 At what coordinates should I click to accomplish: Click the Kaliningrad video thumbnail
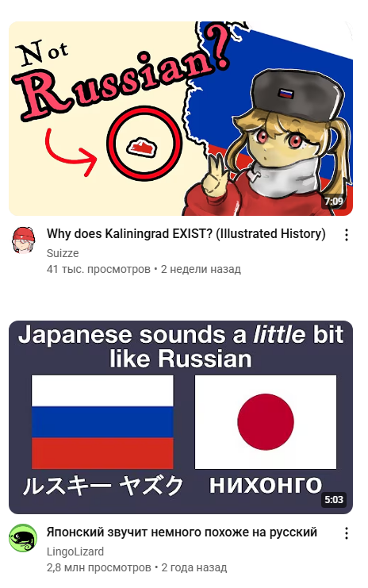181,118
